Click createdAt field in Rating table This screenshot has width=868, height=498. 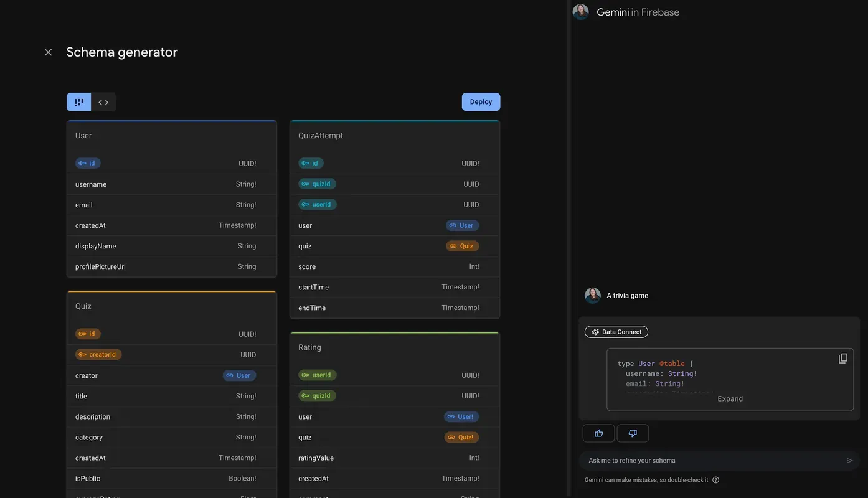coord(395,478)
